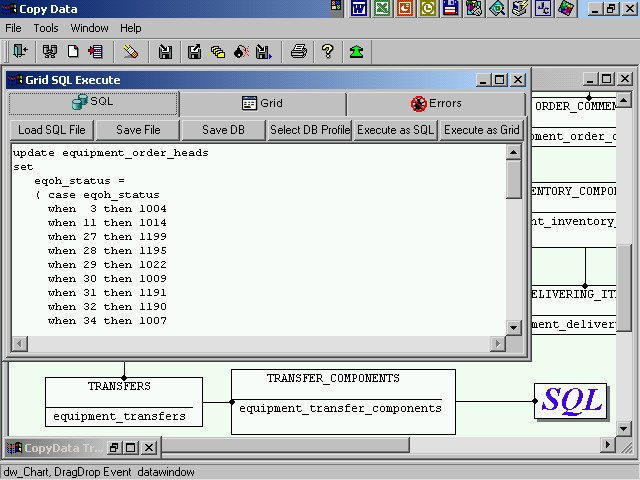Screen dimensions: 640x480
Task: Switch to the Errors tab
Action: [436, 103]
